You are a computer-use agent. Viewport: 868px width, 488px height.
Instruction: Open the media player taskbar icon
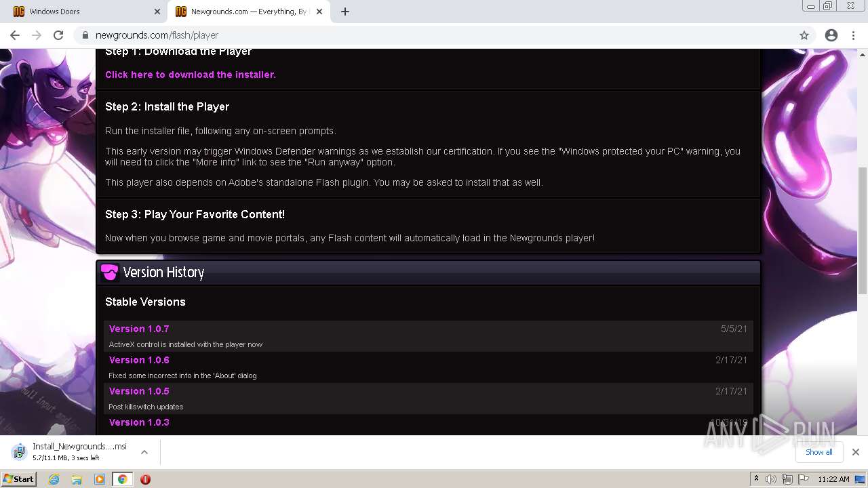pos(100,479)
